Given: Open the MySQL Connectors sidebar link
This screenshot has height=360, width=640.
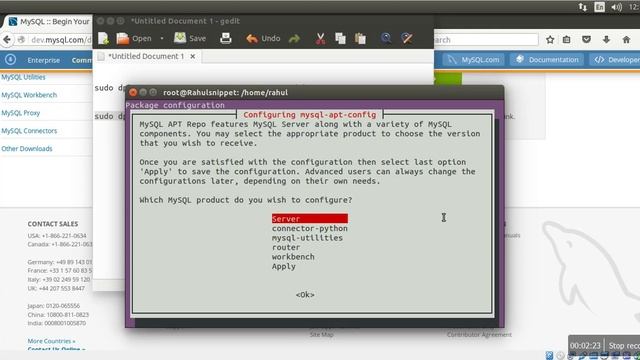Looking at the screenshot, I should (29, 131).
